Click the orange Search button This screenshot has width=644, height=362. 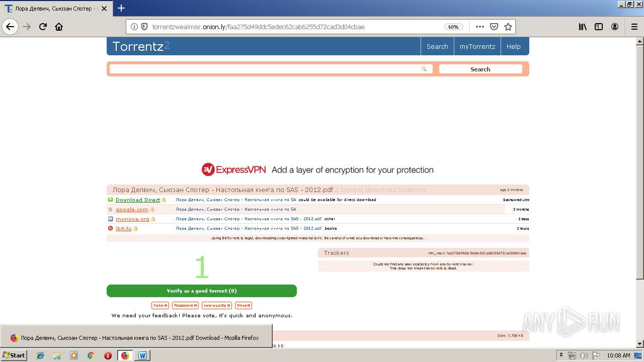click(480, 69)
